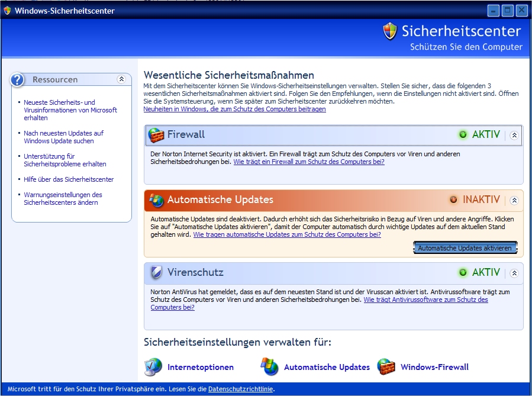Collapse the Automatische Updates section
The image size is (532, 396).
pyautogui.click(x=514, y=200)
